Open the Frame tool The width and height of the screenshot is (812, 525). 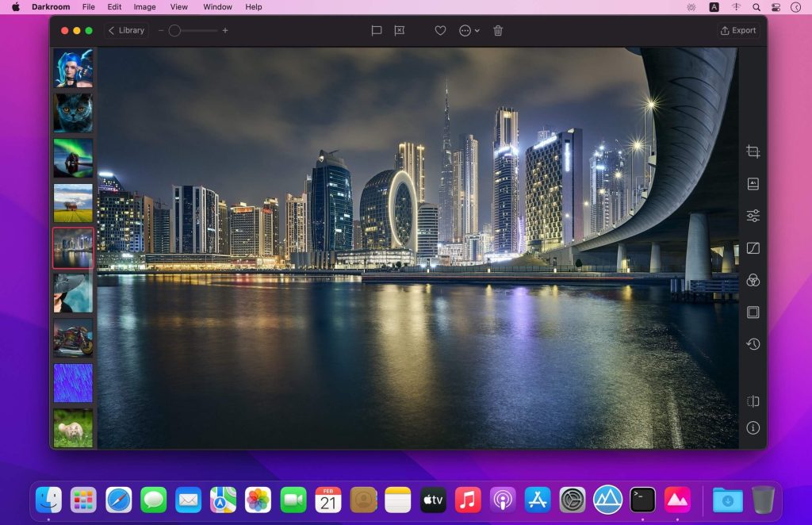pyautogui.click(x=753, y=312)
